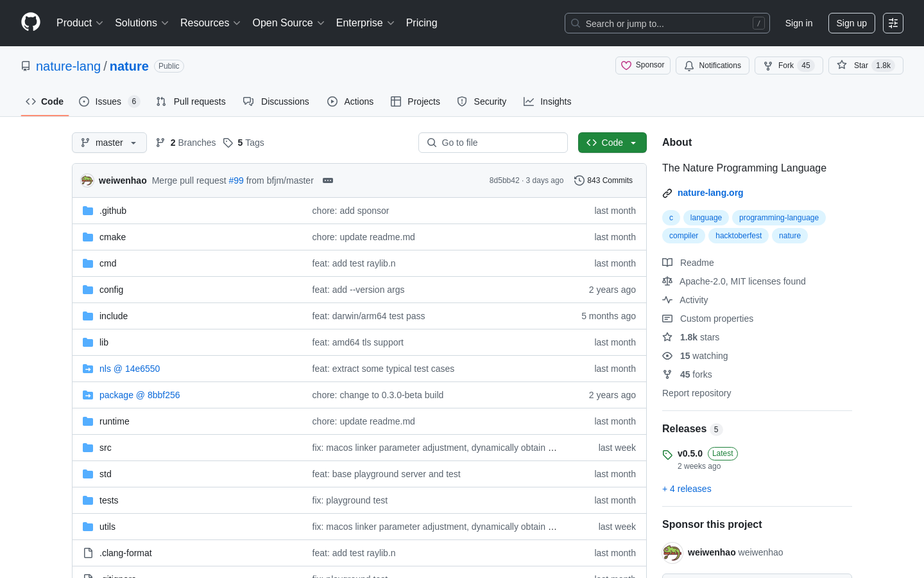The height and width of the screenshot is (578, 924).
Task: Switch to the Insights tab
Action: 547,101
